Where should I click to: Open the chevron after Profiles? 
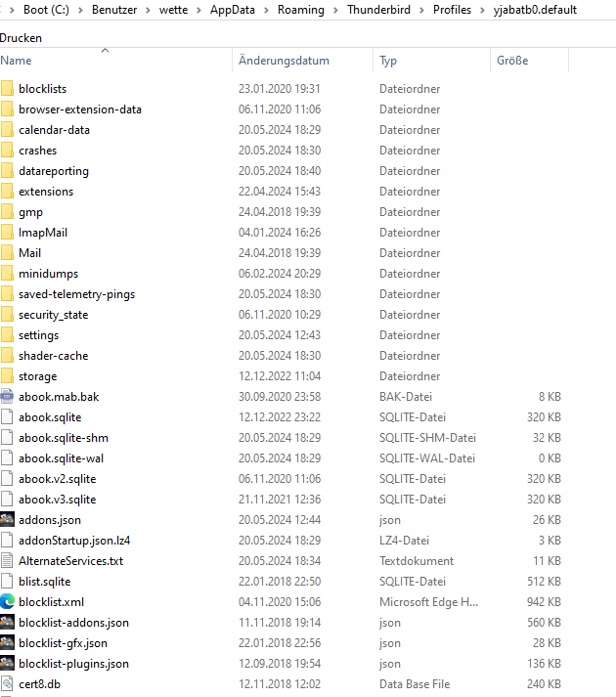[x=482, y=10]
